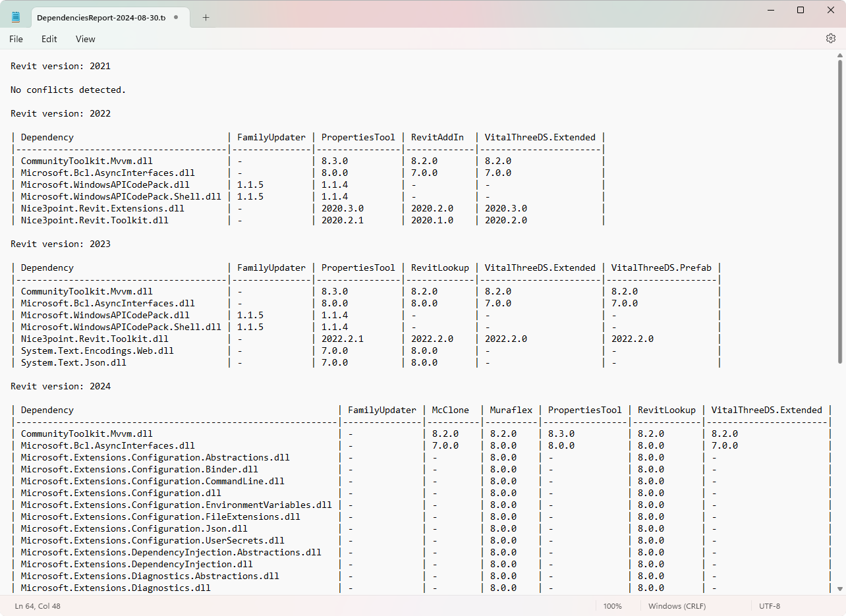Open the Edit menu
Viewport: 846px width, 616px height.
pos(49,39)
